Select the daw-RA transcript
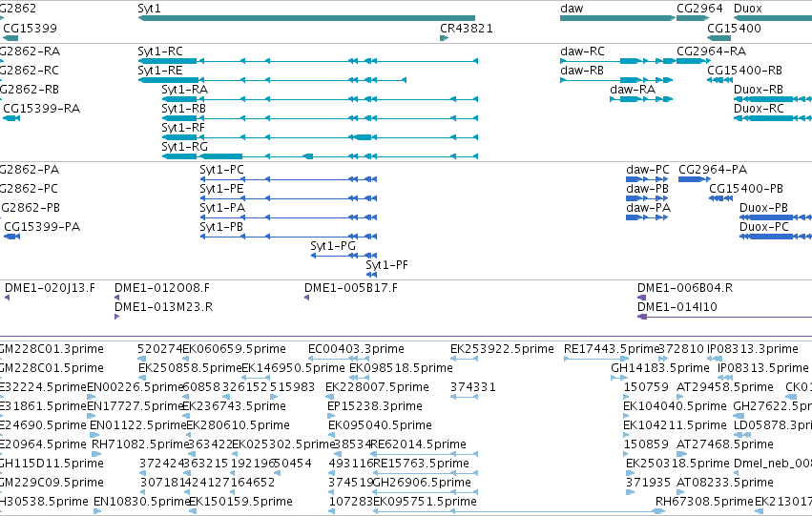812x516 pixels. (x=641, y=99)
